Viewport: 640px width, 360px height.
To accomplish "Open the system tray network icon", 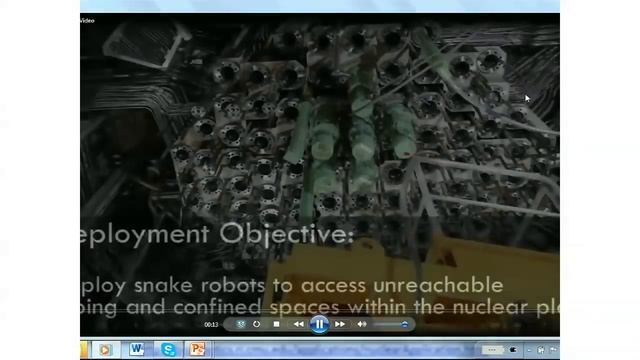I will tap(541, 350).
